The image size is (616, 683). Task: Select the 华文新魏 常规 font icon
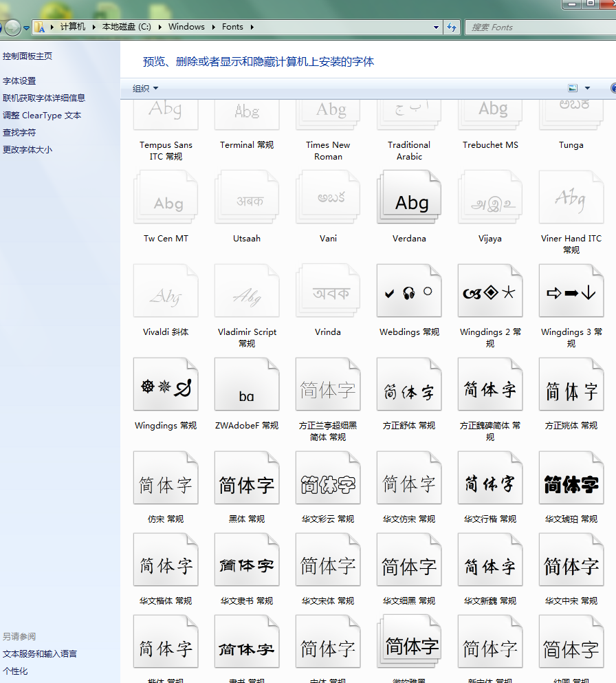pyautogui.click(x=490, y=560)
